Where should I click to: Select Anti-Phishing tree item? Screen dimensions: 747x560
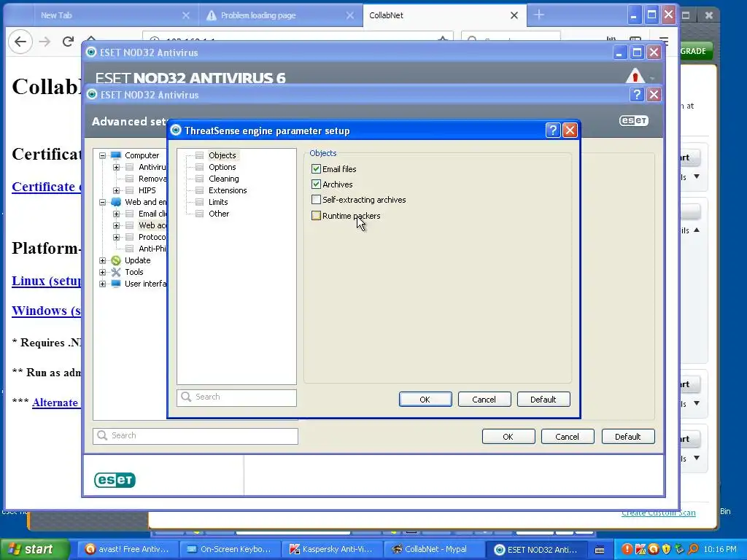tap(152, 249)
